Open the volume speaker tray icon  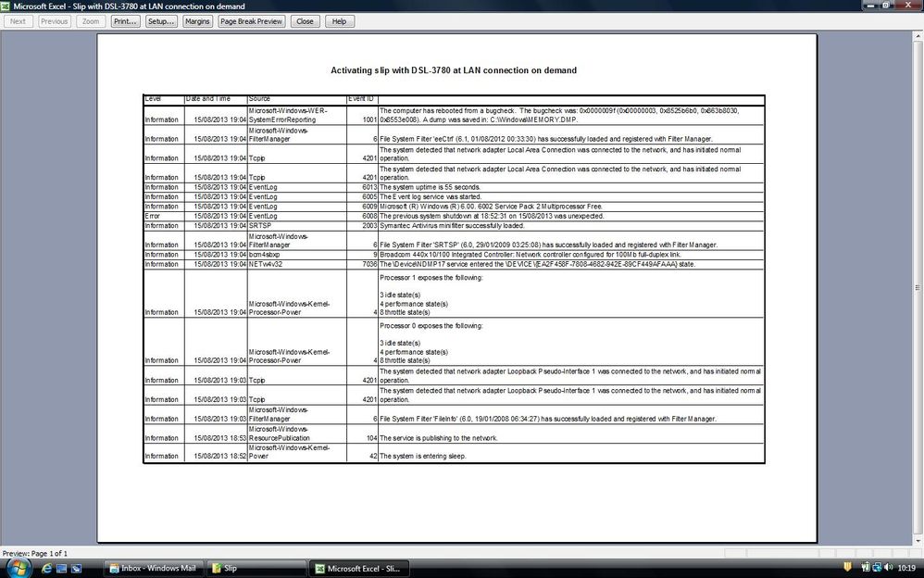point(888,568)
